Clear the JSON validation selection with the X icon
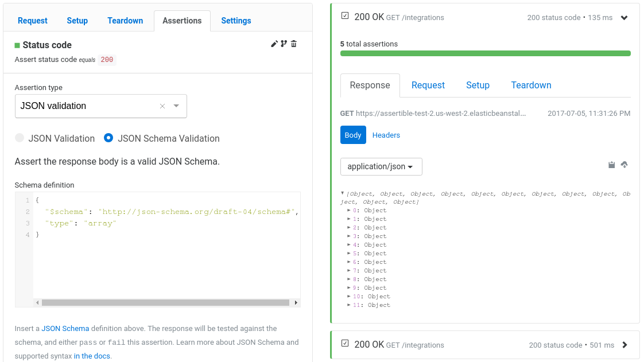Viewport: 644px width, 362px height. (162, 106)
